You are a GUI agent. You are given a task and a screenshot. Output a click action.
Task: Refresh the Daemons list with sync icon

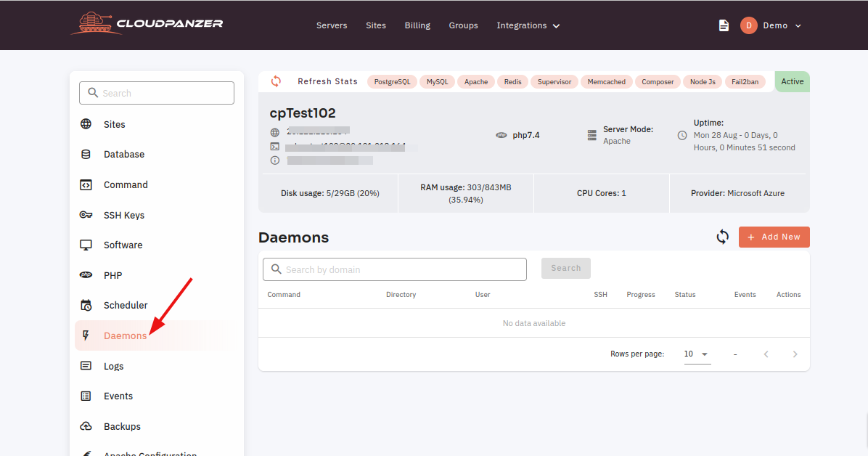pos(722,237)
